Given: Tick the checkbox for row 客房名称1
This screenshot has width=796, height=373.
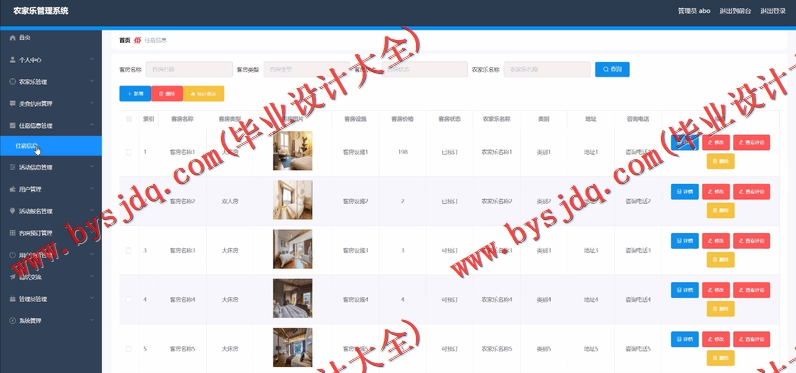Looking at the screenshot, I should click(128, 152).
